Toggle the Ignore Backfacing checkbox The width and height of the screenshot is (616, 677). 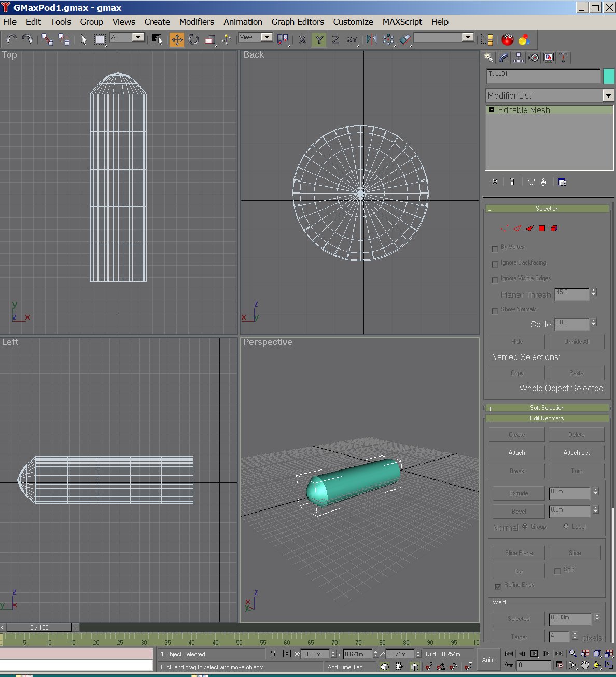[x=495, y=265]
